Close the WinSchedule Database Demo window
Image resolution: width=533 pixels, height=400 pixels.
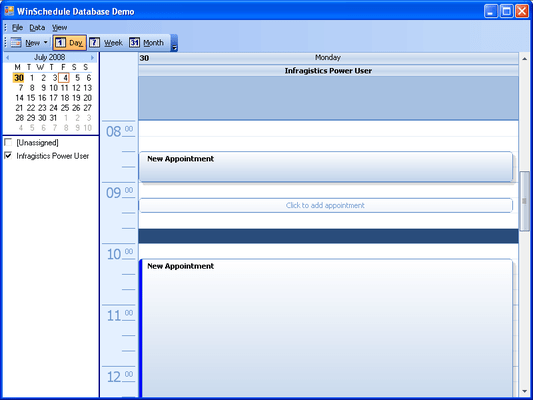tap(522, 11)
